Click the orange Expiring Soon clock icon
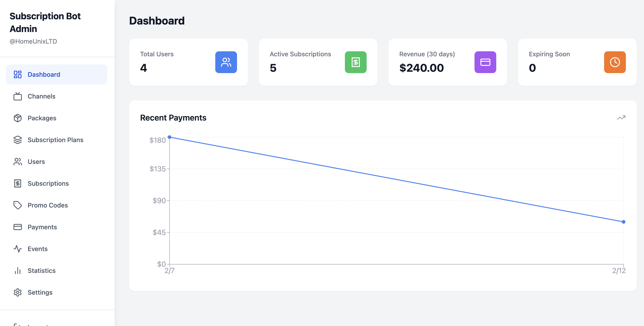Image resolution: width=644 pixels, height=326 pixels. coord(615,62)
